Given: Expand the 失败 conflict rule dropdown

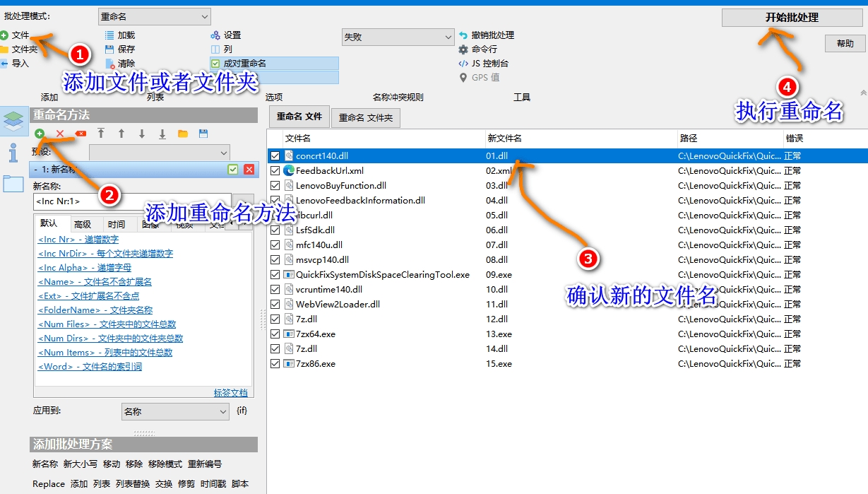Looking at the screenshot, I should tap(398, 37).
